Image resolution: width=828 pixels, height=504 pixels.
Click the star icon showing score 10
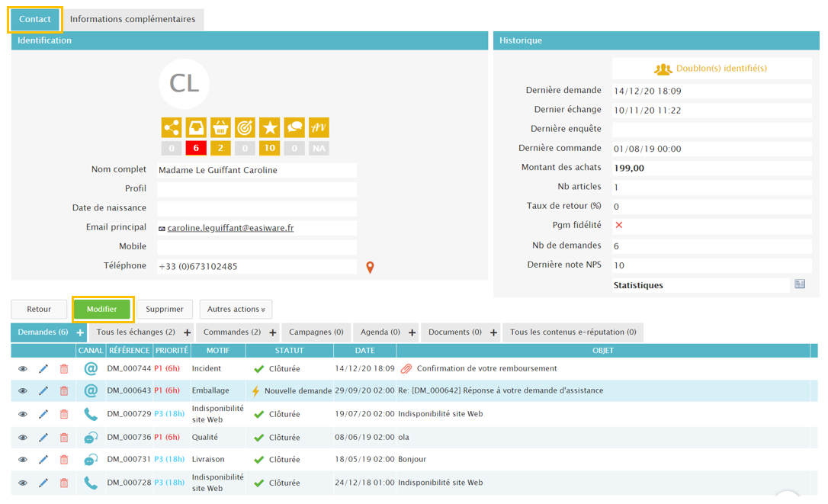coord(269,127)
